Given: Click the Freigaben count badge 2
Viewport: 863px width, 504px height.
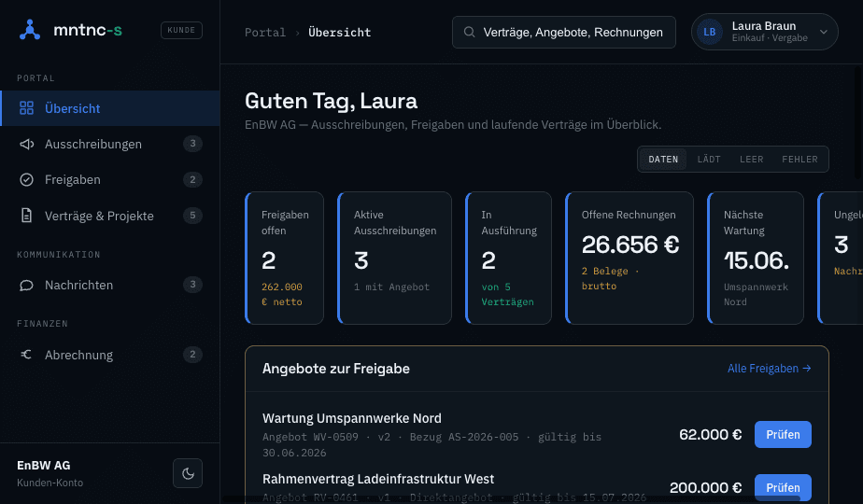Looking at the screenshot, I should coord(192,179).
